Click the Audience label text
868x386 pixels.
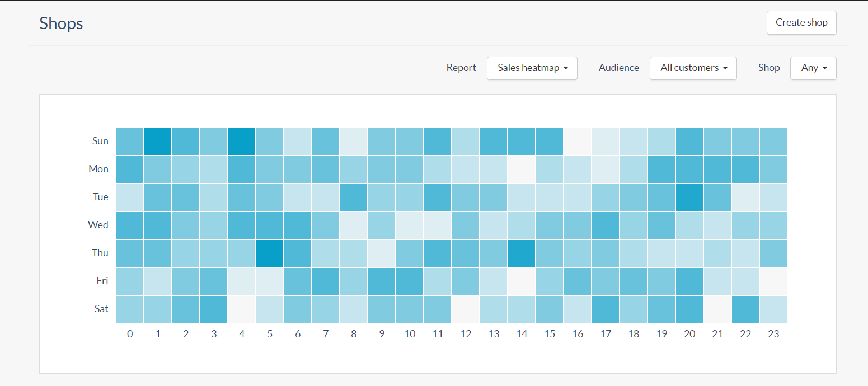(x=618, y=68)
